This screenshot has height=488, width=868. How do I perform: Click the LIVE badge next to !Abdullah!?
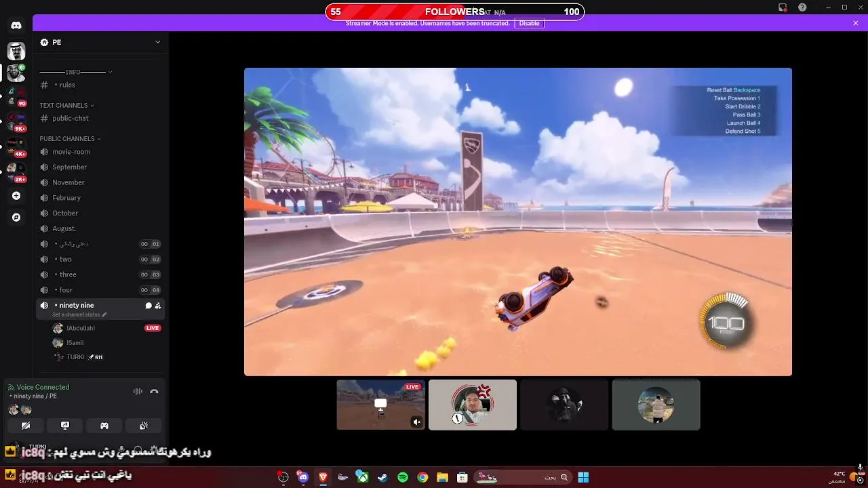153,328
